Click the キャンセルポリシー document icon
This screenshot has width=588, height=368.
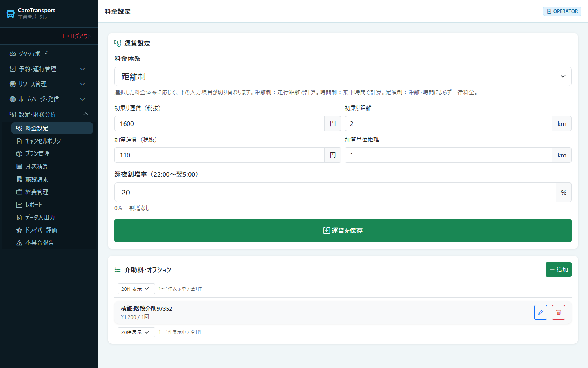(x=19, y=141)
